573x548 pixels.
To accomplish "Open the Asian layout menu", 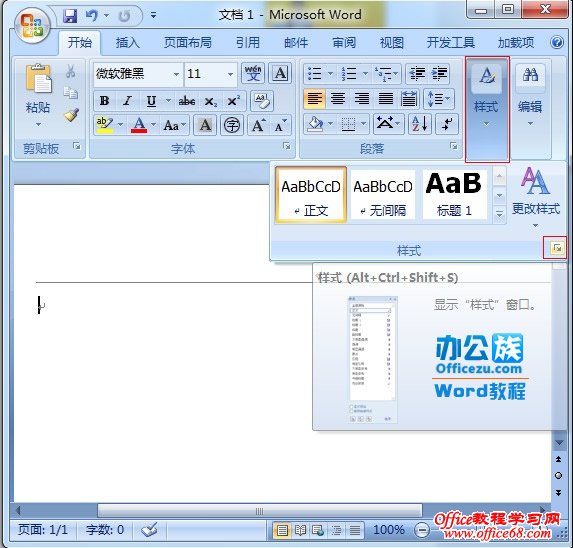I will (x=388, y=124).
